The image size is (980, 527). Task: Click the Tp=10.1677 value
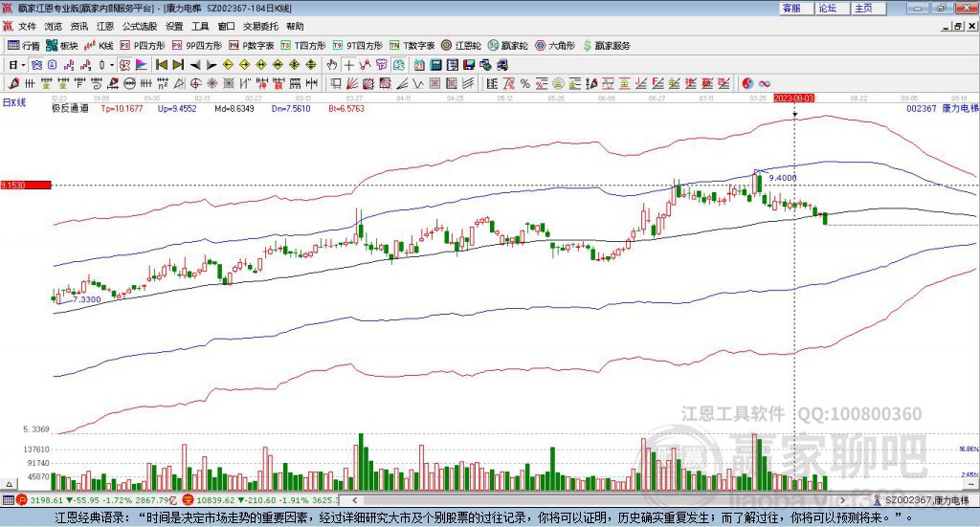(x=122, y=108)
